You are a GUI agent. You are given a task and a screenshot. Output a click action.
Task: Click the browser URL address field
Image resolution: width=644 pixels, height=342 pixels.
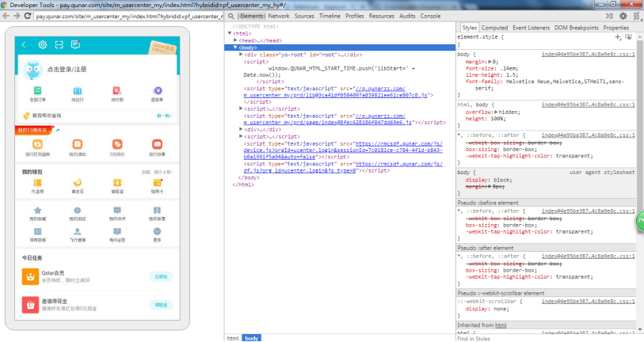point(129,16)
